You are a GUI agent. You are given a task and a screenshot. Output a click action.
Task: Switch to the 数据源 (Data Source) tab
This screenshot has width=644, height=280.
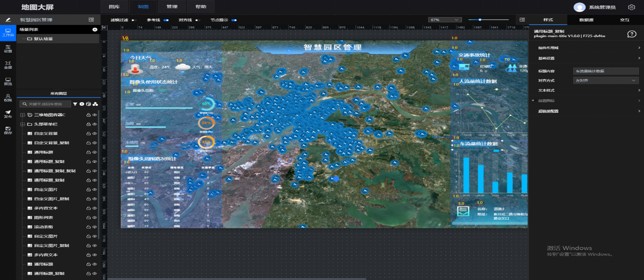586,20
